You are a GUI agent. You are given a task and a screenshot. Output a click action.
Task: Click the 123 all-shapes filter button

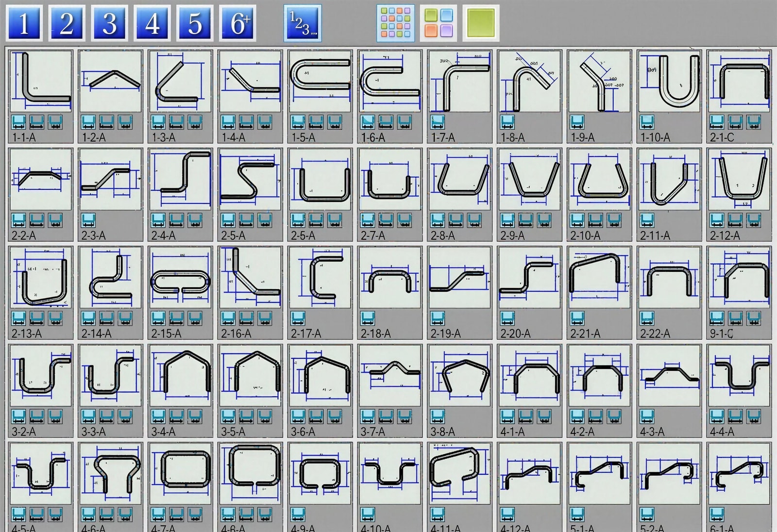tap(302, 23)
